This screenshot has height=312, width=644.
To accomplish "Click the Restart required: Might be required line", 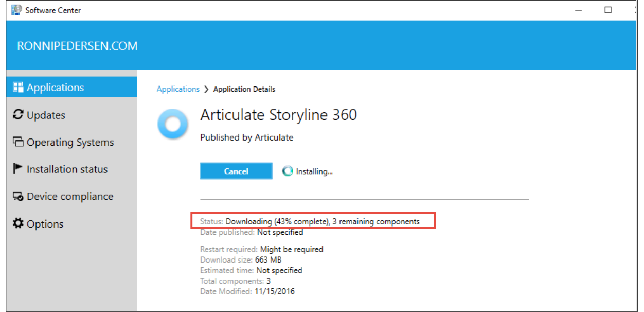I will pos(261,249).
